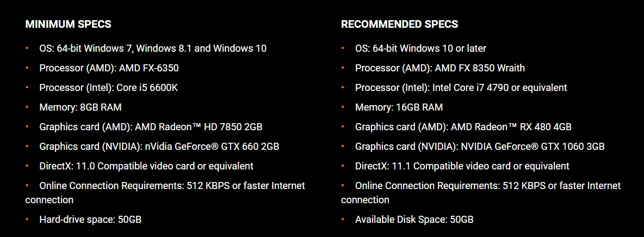This screenshot has height=237, width=644.
Task: Click the NVIDIA GeForce GTX 1060 3GB line
Action: 480,147
